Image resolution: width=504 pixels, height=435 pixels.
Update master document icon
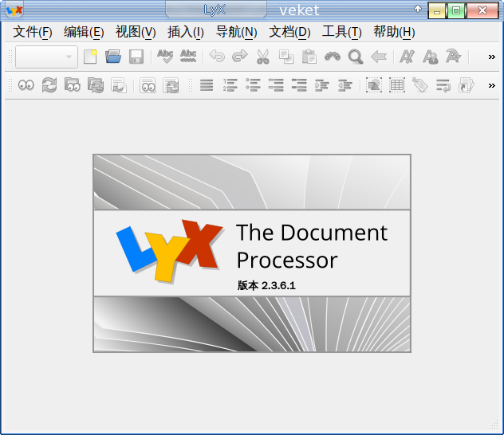(96, 85)
